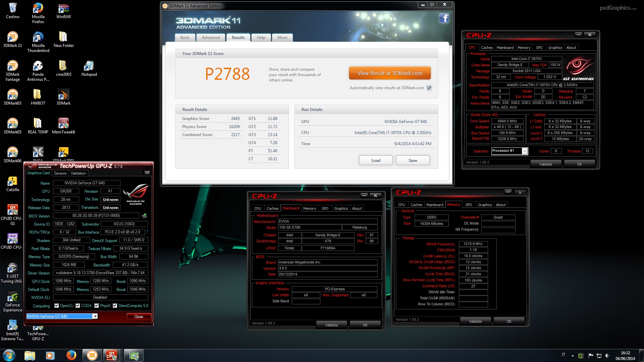
Task: Open 3DMark 11 desktop shortcut
Action: coord(13,40)
